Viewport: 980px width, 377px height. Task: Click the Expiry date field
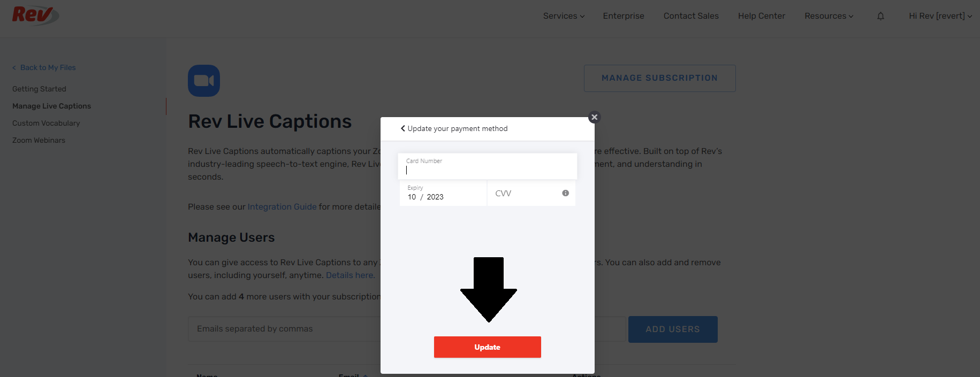point(443,193)
